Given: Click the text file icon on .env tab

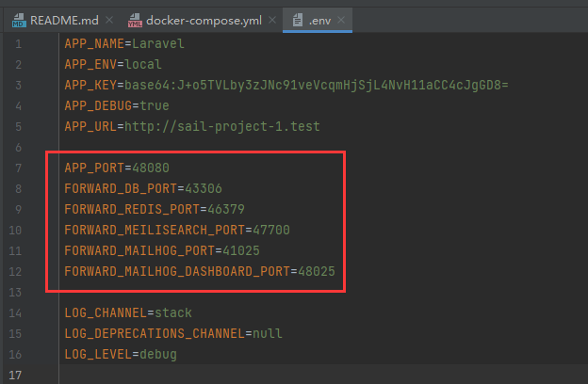Looking at the screenshot, I should point(298,20).
